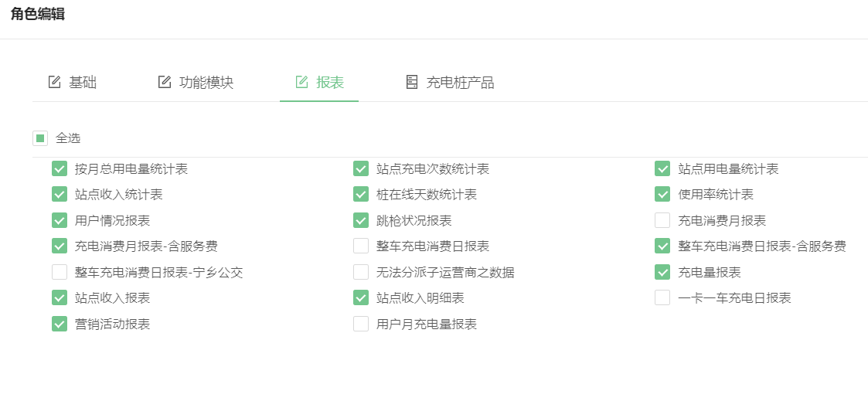Enable 充电消费月报表 checkbox
The image size is (868, 401).
tap(662, 221)
